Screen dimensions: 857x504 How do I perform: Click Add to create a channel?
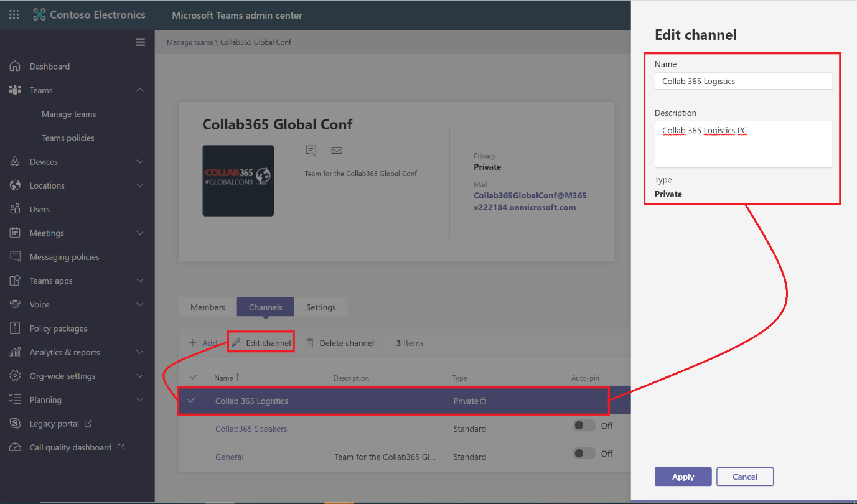click(x=203, y=343)
